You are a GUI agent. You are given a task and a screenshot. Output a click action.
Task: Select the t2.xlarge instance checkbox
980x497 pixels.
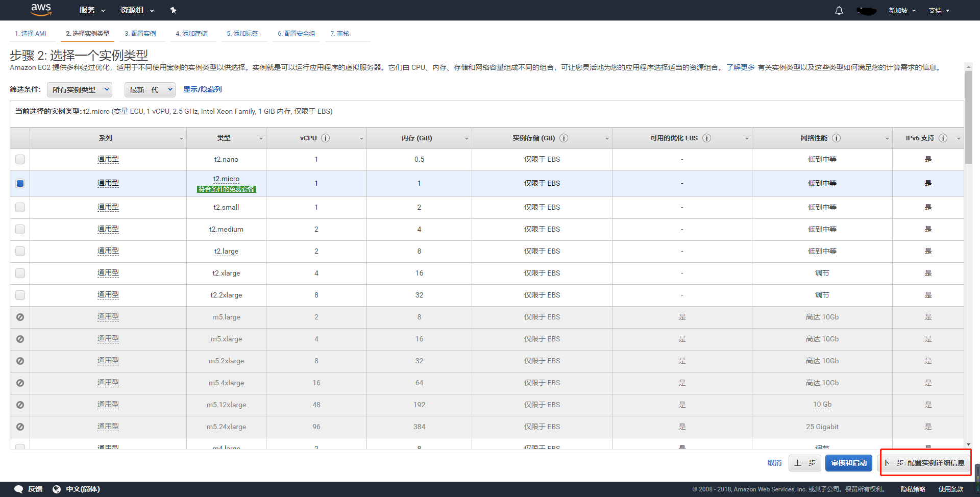click(x=20, y=274)
